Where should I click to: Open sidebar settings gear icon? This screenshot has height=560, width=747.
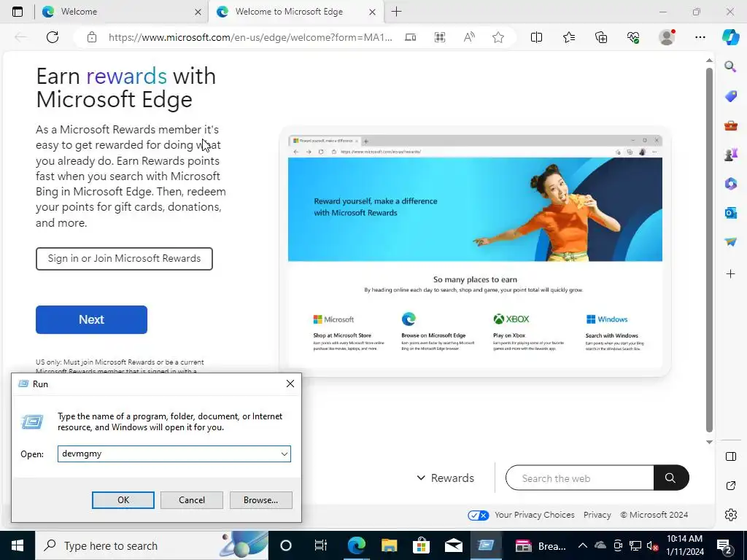[731, 515]
